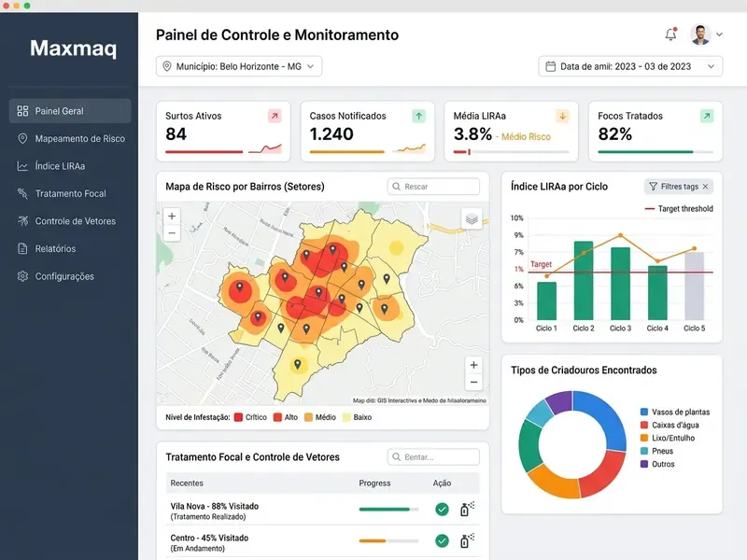Image resolution: width=747 pixels, height=560 pixels.
Task: Click the Vasos de plantas legend item
Action: (675, 412)
